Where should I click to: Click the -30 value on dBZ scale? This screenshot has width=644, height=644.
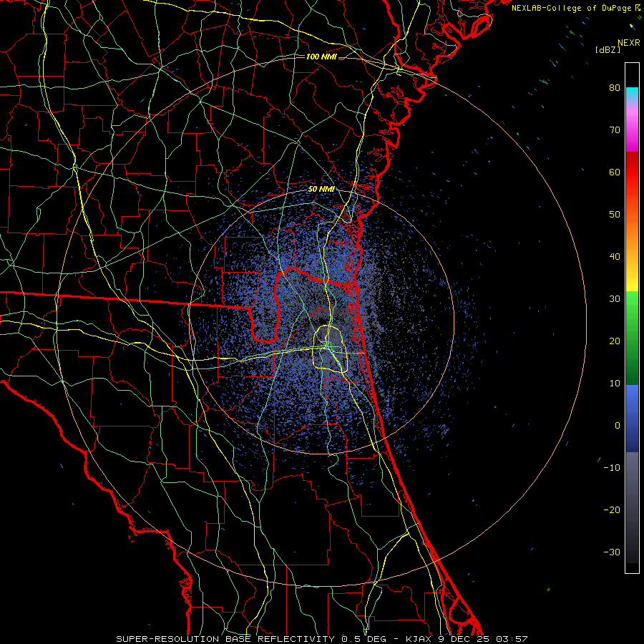pos(612,552)
